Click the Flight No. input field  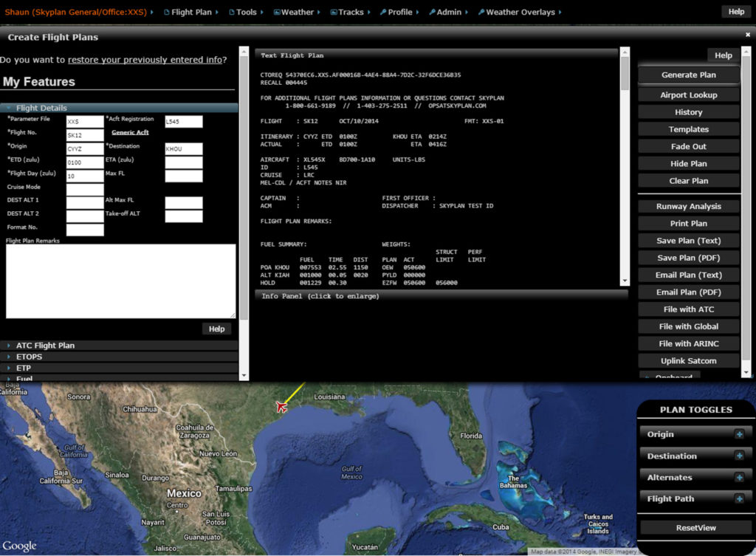tap(85, 135)
